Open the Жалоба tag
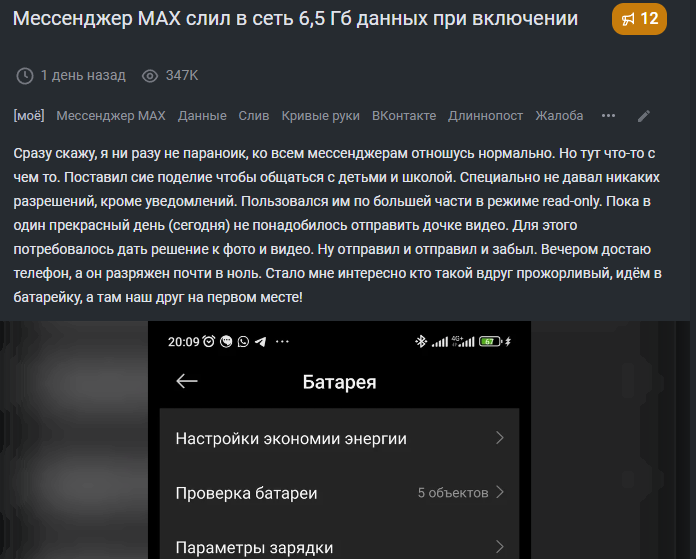 (x=559, y=116)
